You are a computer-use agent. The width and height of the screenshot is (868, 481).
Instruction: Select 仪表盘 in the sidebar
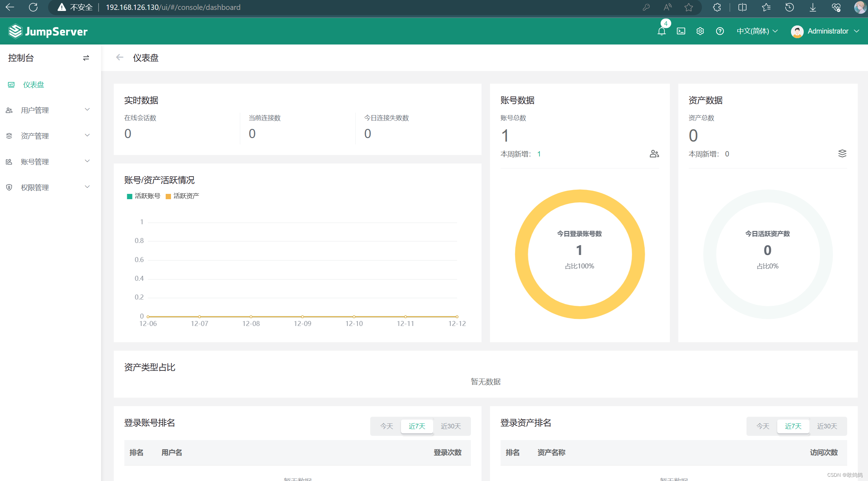(x=34, y=85)
